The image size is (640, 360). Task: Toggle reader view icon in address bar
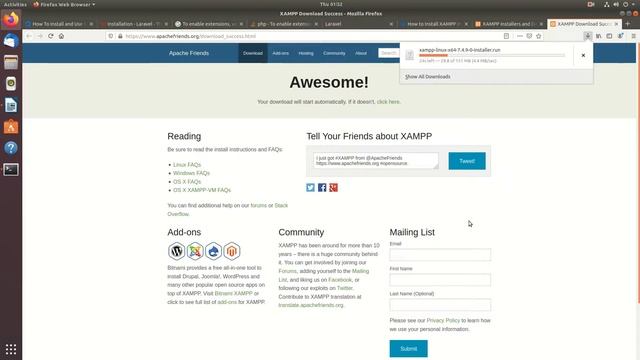click(x=506, y=36)
